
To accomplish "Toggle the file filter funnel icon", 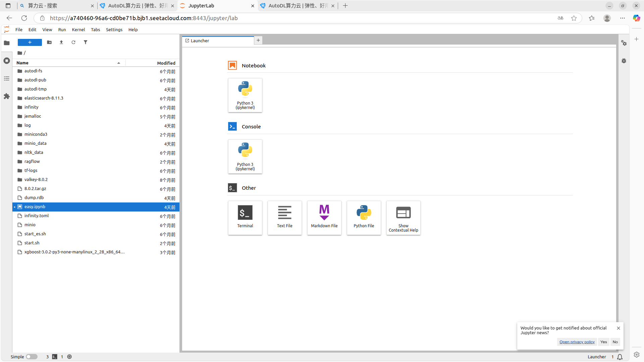I will point(86,42).
